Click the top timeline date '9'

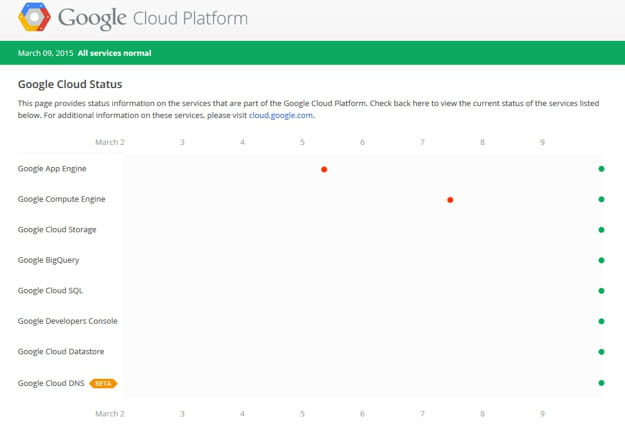pyautogui.click(x=542, y=142)
